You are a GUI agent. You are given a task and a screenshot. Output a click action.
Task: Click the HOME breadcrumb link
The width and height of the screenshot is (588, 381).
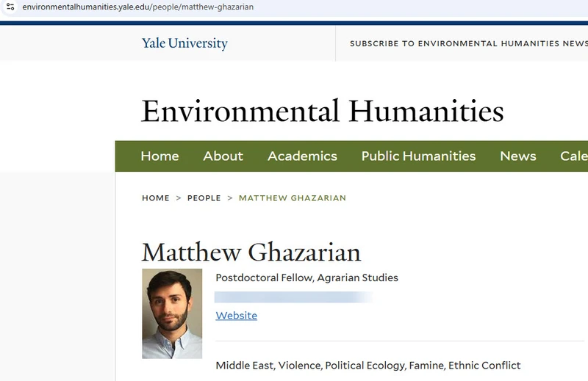pyautogui.click(x=156, y=197)
